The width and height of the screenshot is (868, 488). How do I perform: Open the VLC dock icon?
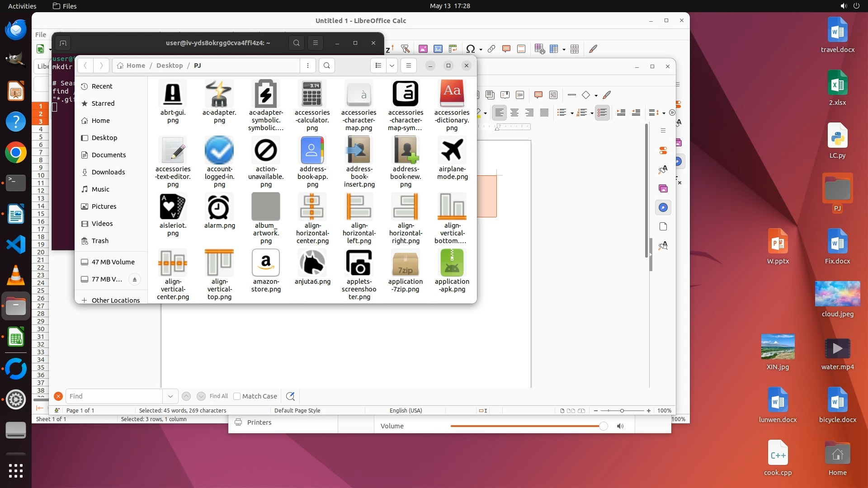16,275
